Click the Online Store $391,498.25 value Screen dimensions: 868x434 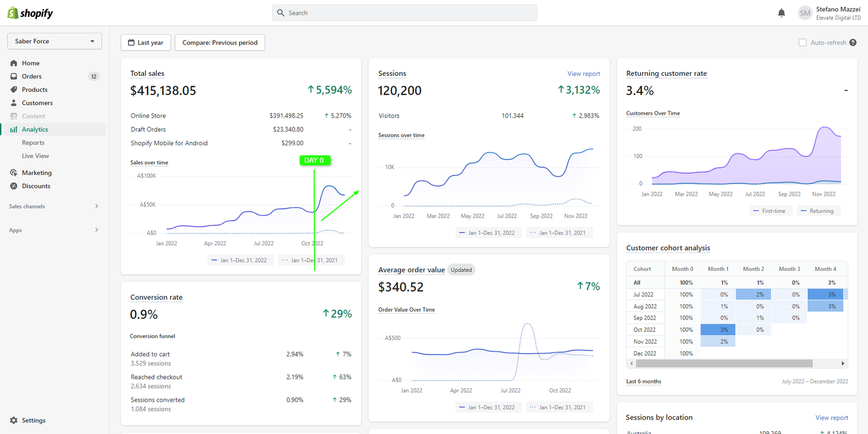[286, 116]
